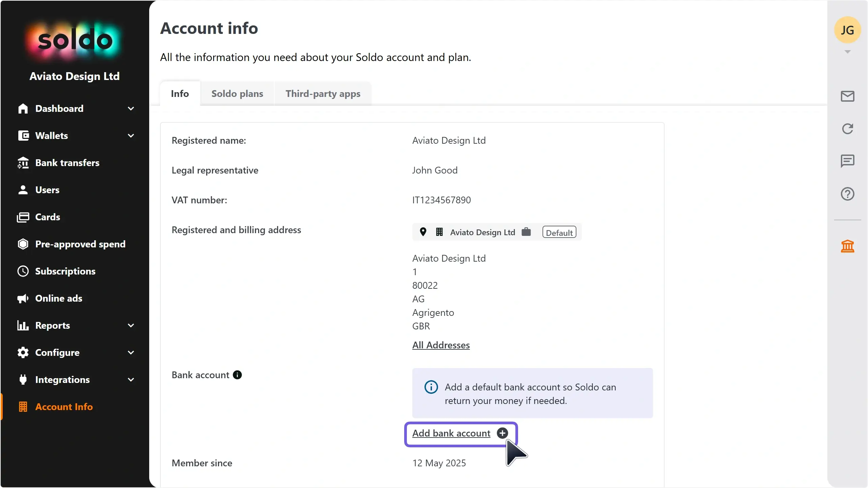Open Online ads in the sidebar
This screenshot has height=488, width=868.
pyautogui.click(x=59, y=298)
